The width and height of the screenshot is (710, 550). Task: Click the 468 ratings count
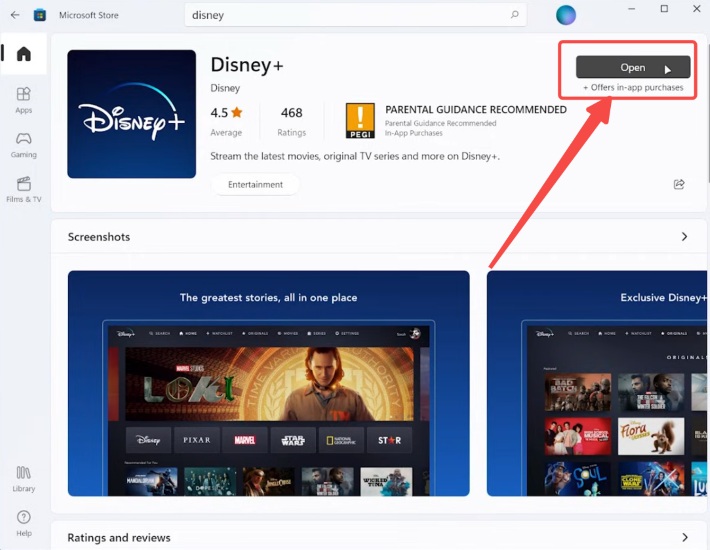pyautogui.click(x=292, y=113)
